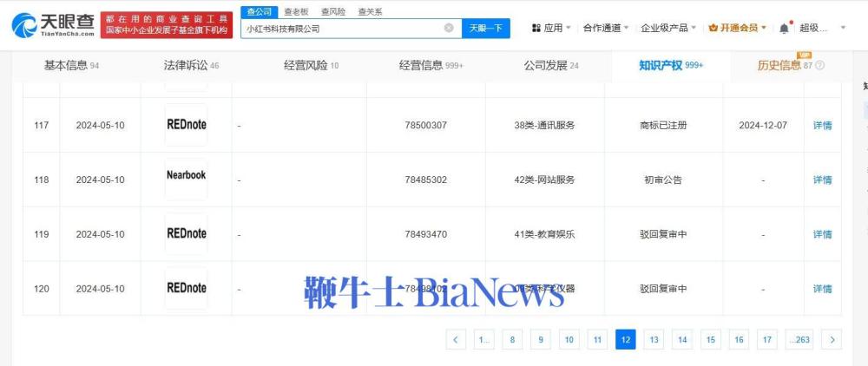
Task: Click the 38类-通讯服务 cell
Action: pos(545,125)
